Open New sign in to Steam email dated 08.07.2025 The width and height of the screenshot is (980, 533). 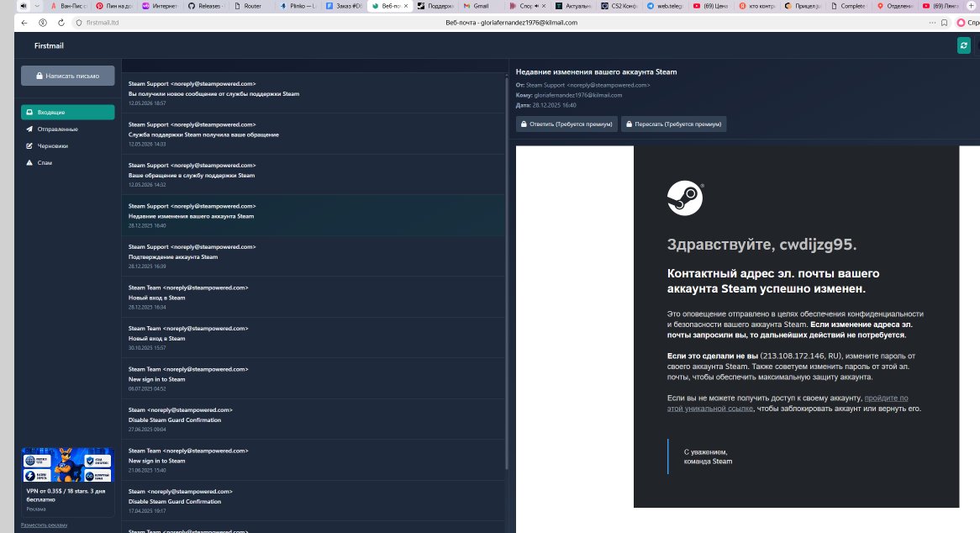point(313,378)
